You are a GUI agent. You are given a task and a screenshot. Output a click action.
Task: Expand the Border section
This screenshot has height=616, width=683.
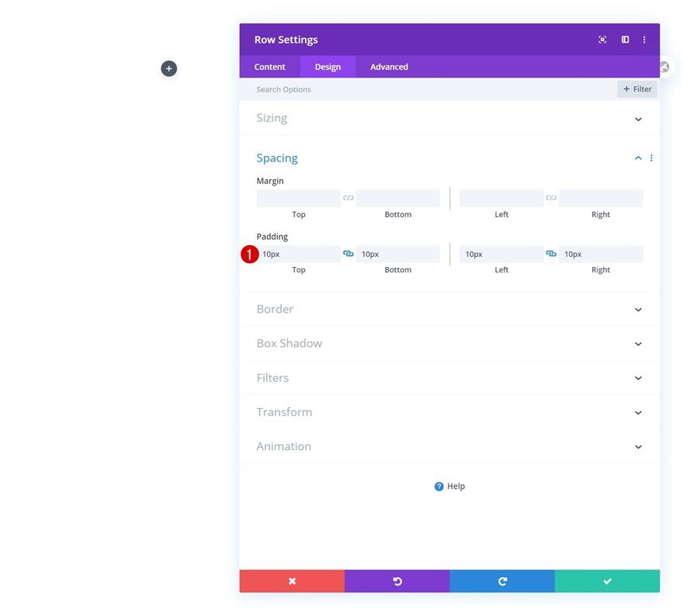coord(449,308)
